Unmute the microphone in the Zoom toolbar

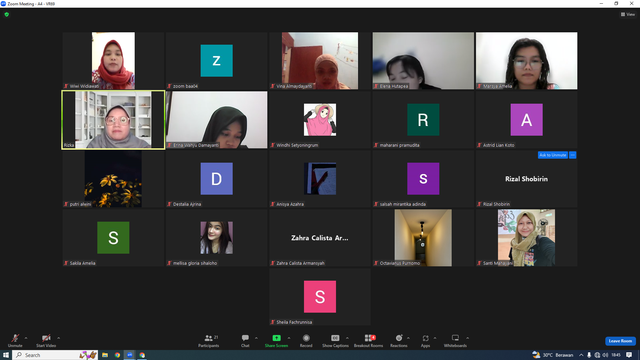(15, 340)
